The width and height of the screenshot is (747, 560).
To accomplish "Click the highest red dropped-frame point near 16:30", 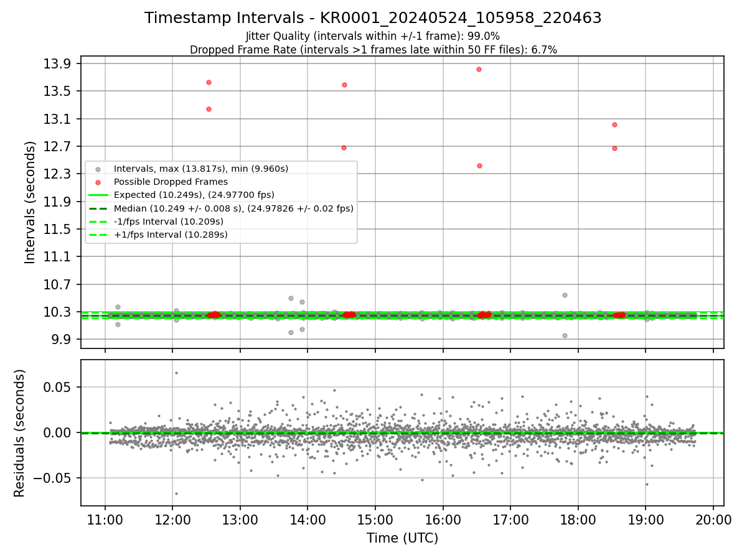I will [x=479, y=69].
